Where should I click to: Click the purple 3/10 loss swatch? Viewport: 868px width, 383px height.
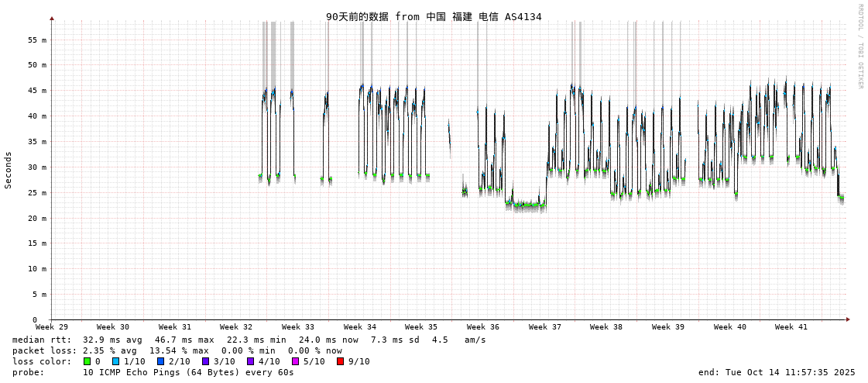(x=205, y=361)
